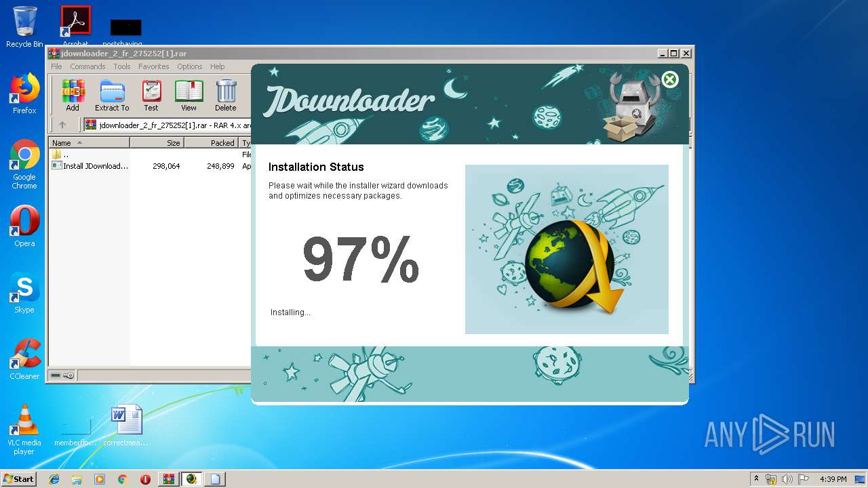The image size is (868, 488).
Task: Click the drive/key icon in WinRAR status bar
Action: pyautogui.click(x=62, y=375)
